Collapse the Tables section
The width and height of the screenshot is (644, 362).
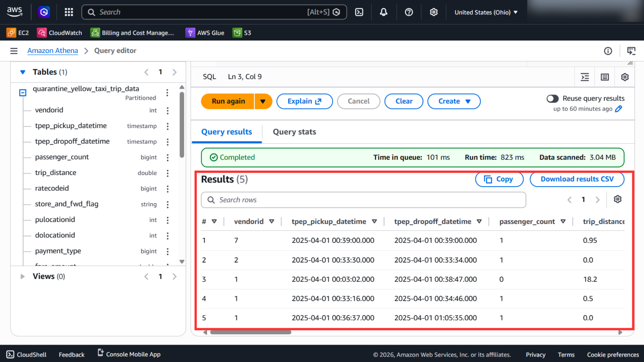pyautogui.click(x=23, y=72)
